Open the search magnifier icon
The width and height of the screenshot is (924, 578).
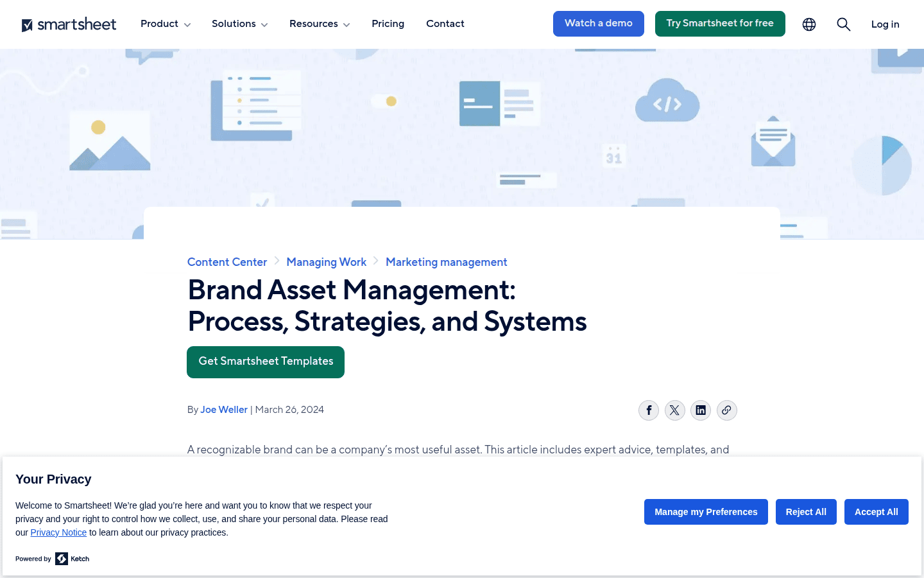[844, 24]
